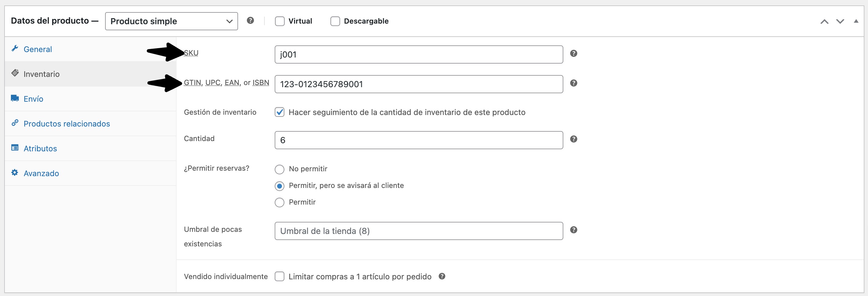Select the No permitir radio option
This screenshot has width=868, height=296.
279,169
